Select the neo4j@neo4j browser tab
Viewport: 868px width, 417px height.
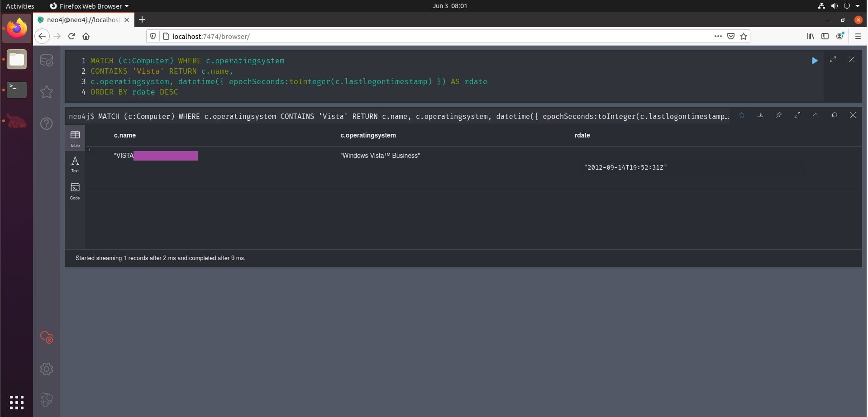click(83, 20)
